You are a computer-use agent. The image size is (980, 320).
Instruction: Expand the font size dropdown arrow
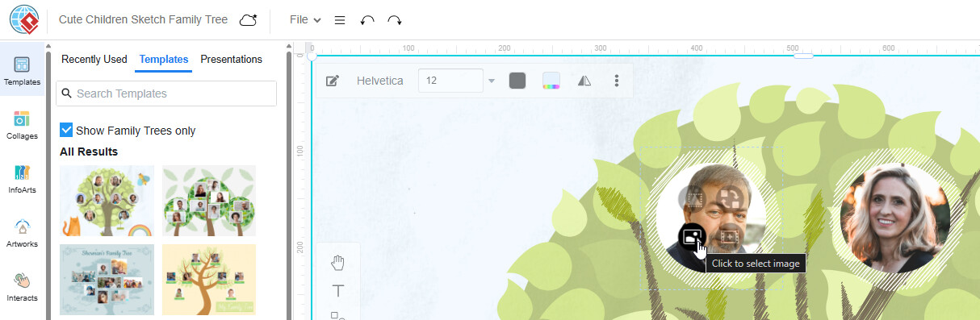click(491, 81)
